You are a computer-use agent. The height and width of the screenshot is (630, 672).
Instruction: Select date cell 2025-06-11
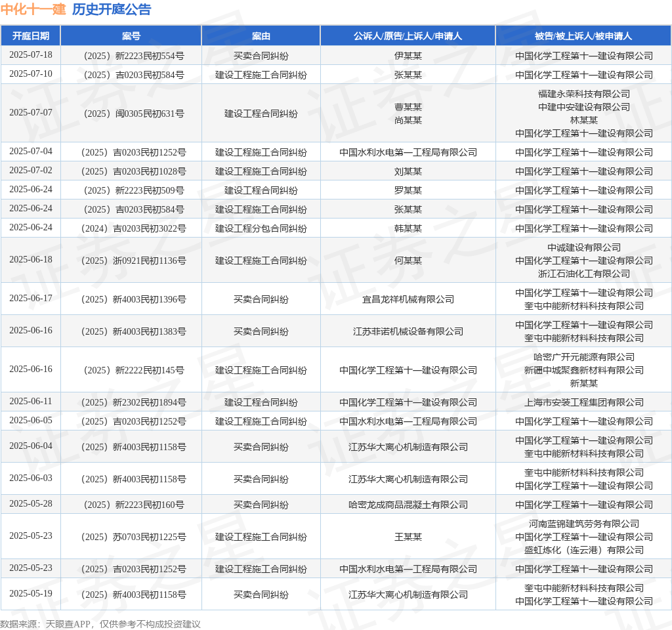click(x=31, y=401)
